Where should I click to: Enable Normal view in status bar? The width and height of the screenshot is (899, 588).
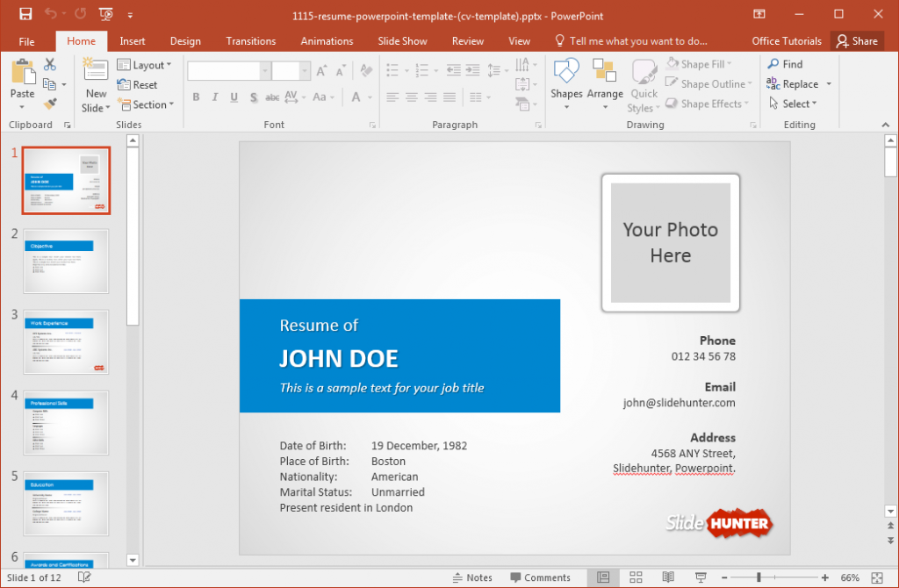tap(603, 577)
